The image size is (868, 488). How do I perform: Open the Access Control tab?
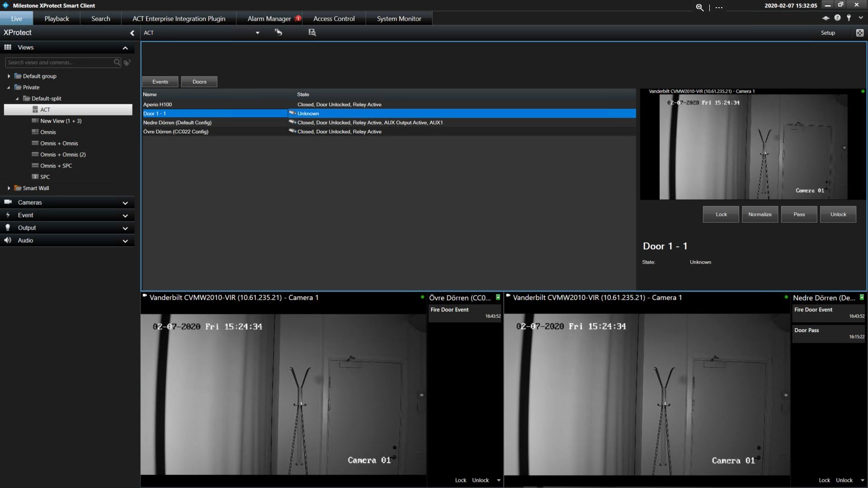pos(334,19)
